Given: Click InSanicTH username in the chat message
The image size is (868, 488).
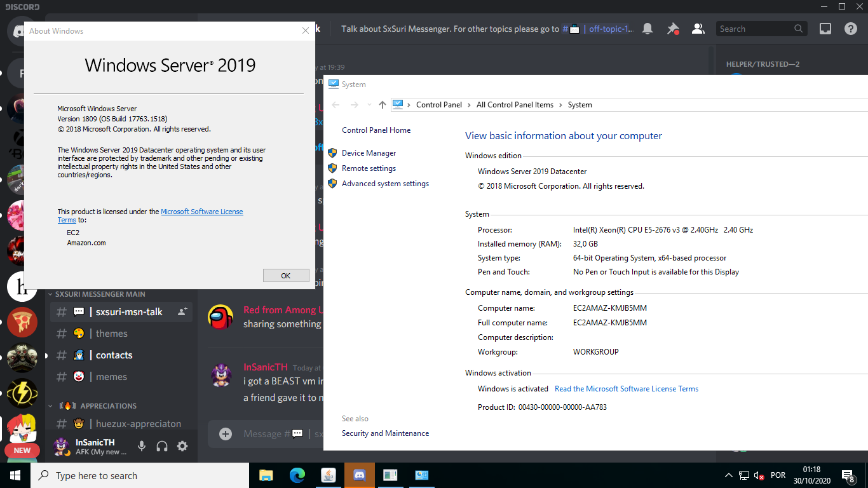Looking at the screenshot, I should (266, 367).
